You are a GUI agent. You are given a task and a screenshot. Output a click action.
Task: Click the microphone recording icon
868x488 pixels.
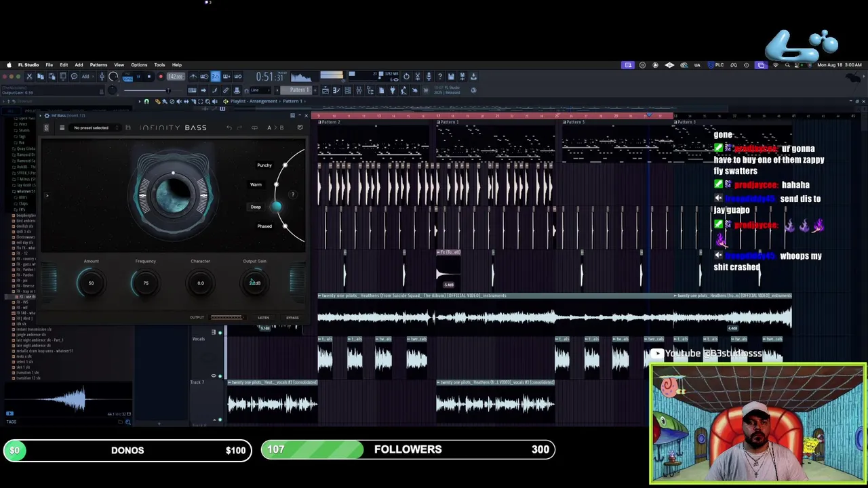[429, 76]
